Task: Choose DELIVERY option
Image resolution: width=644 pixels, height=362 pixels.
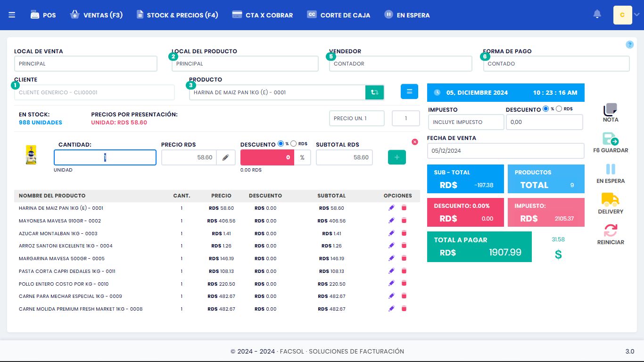Action: [611, 204]
